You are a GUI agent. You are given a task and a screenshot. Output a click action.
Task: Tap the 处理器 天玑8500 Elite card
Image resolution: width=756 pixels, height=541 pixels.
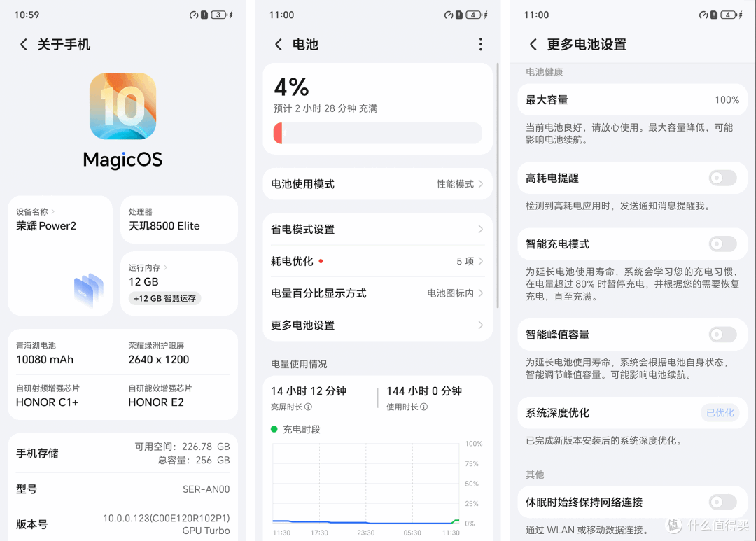click(x=179, y=219)
